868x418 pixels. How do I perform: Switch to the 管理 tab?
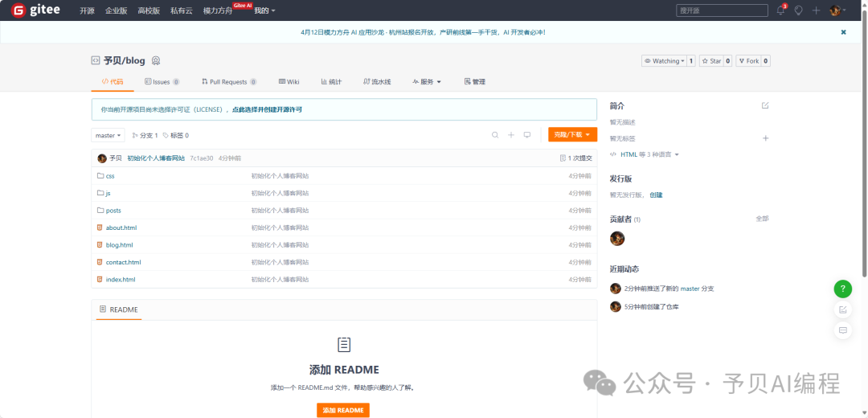tap(474, 82)
